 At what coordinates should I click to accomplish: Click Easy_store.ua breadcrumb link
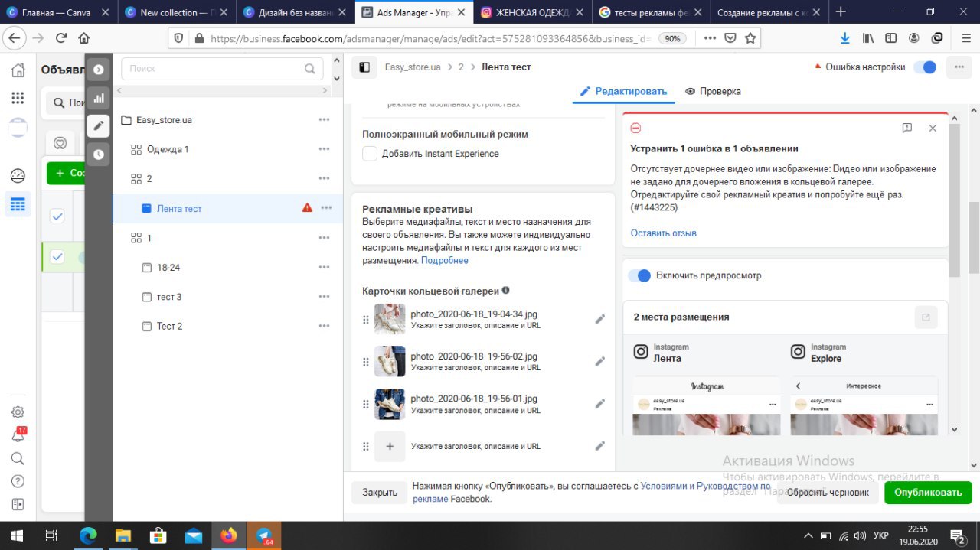click(x=413, y=67)
